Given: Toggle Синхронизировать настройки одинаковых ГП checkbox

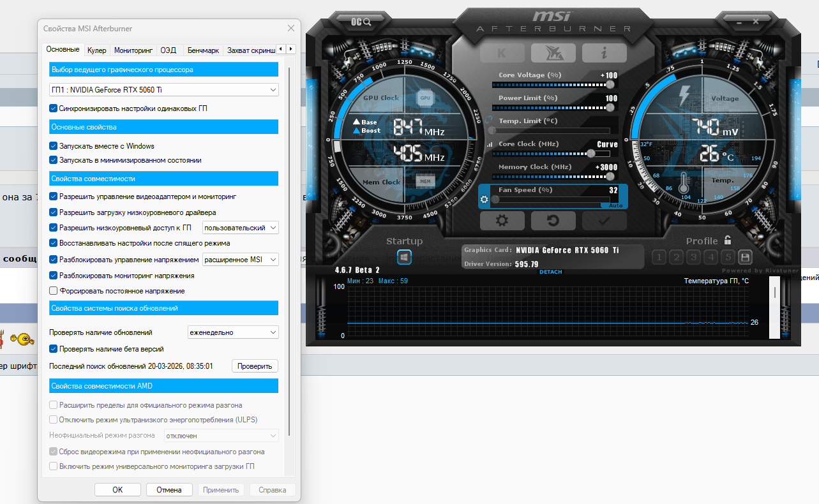Looking at the screenshot, I should 54,108.
